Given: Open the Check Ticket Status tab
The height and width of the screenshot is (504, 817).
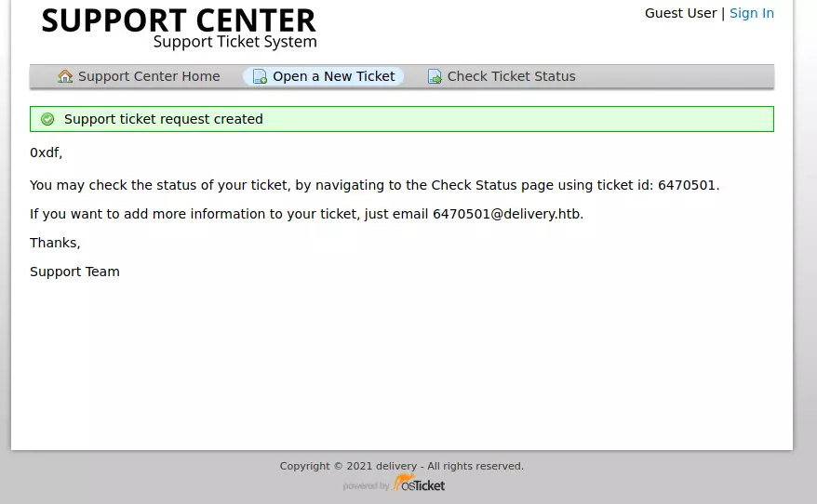Looking at the screenshot, I should [x=511, y=76].
